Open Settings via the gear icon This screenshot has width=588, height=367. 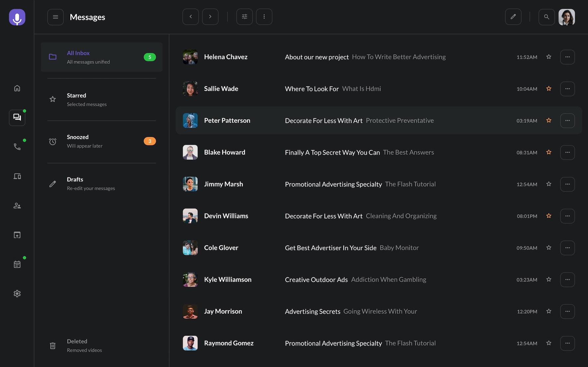pyautogui.click(x=17, y=293)
